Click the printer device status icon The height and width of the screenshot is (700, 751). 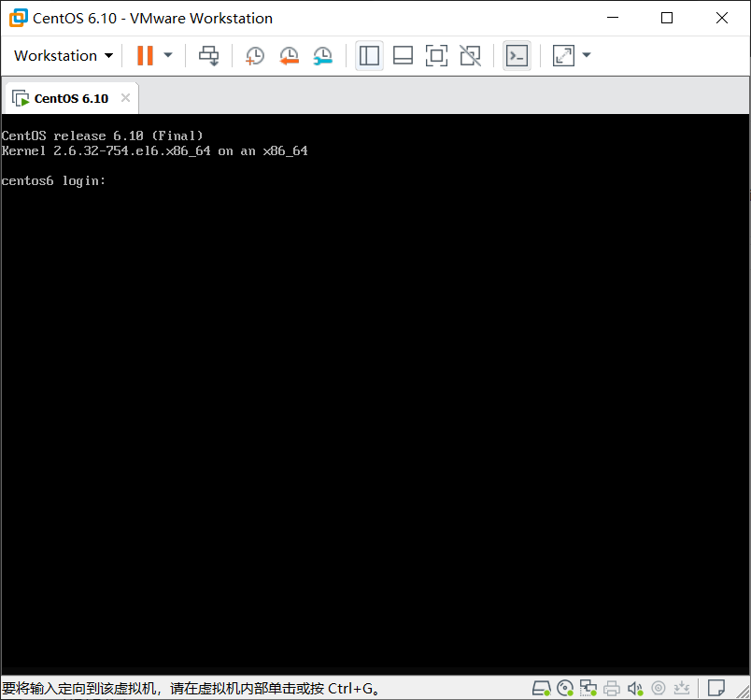click(612, 689)
